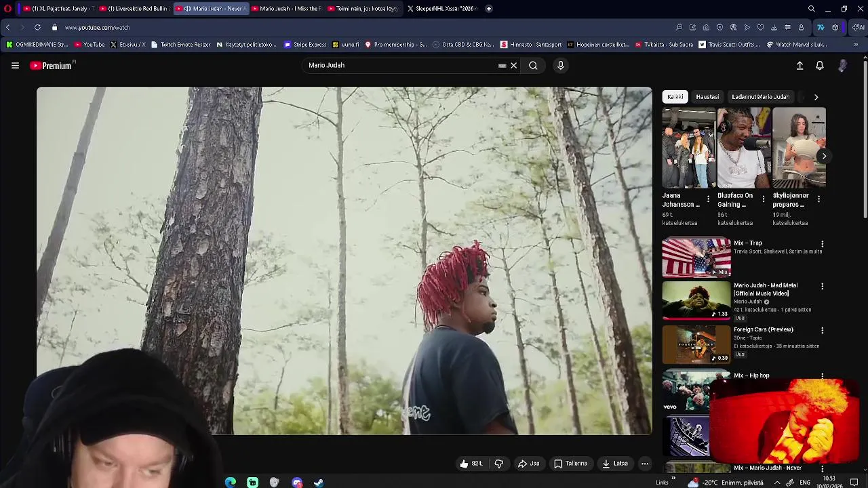Show more filter chips with right arrow
The height and width of the screenshot is (488, 868).
[x=816, y=97]
